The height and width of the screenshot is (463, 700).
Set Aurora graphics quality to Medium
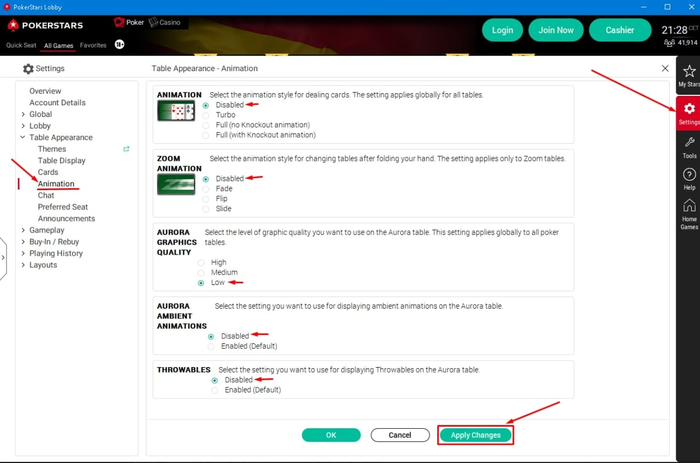[x=201, y=273]
